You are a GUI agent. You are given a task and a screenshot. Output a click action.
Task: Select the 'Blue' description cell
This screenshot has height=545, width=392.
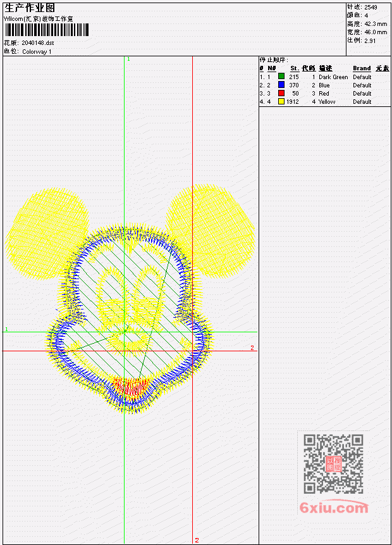coord(324,85)
